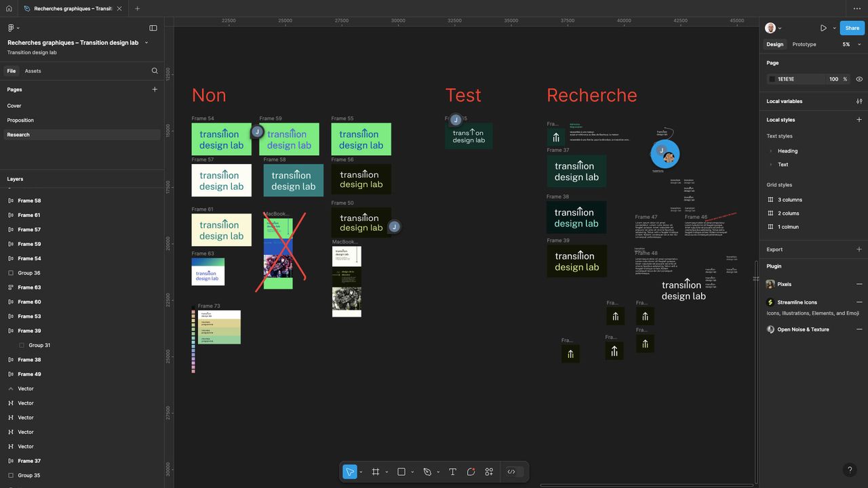Select the Pen tool in toolbar
Screen dimensions: 868x488
pos(427,472)
